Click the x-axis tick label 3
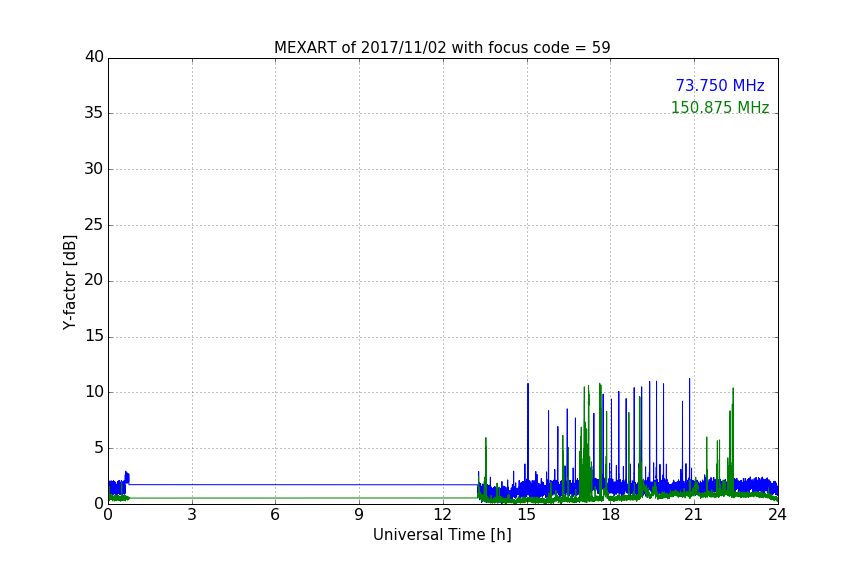Screen dimensions: 864x576 pos(192,515)
